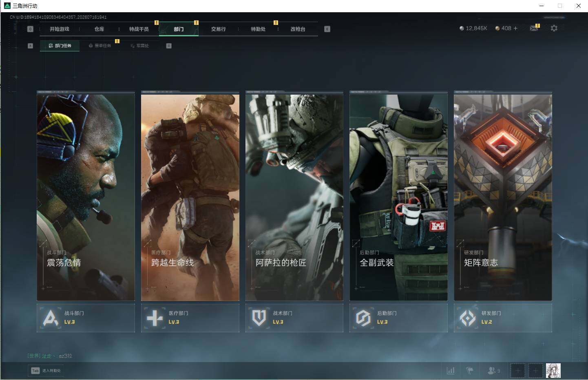Select the 赛季任务 sub-tab
This screenshot has width=588, height=380.
tap(100, 46)
